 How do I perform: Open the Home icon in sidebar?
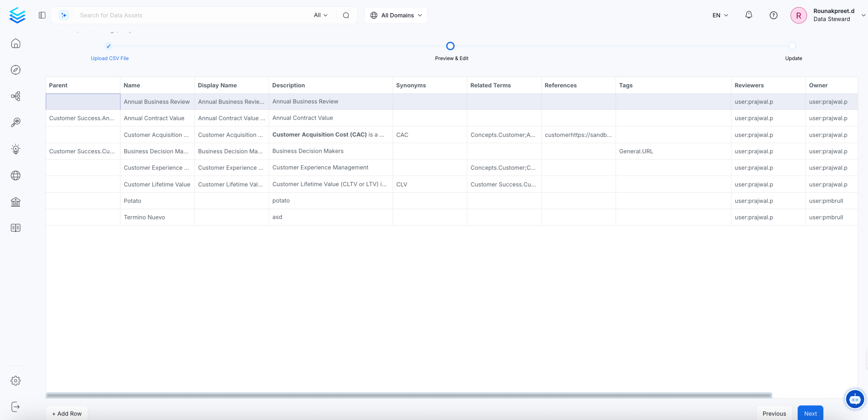(x=16, y=43)
